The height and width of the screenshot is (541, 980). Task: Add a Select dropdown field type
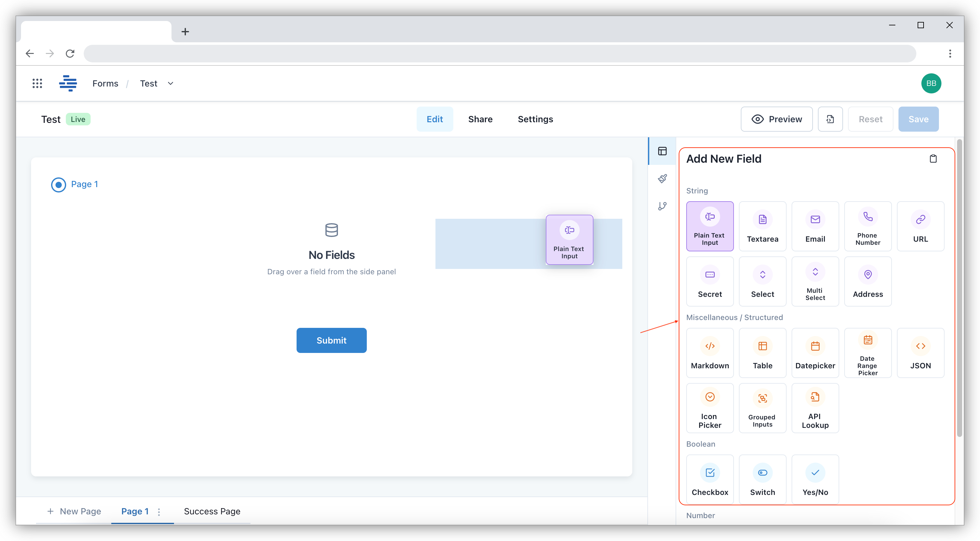pos(762,281)
